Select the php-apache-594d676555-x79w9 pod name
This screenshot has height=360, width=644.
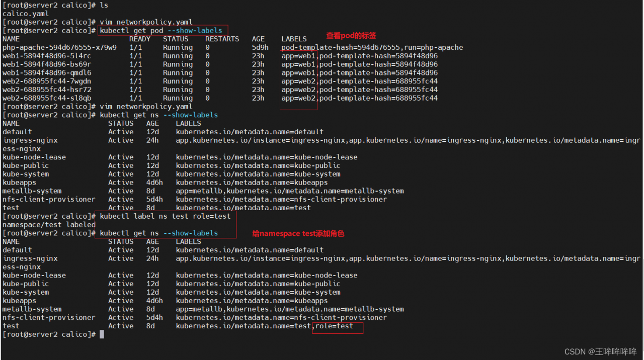coord(59,48)
